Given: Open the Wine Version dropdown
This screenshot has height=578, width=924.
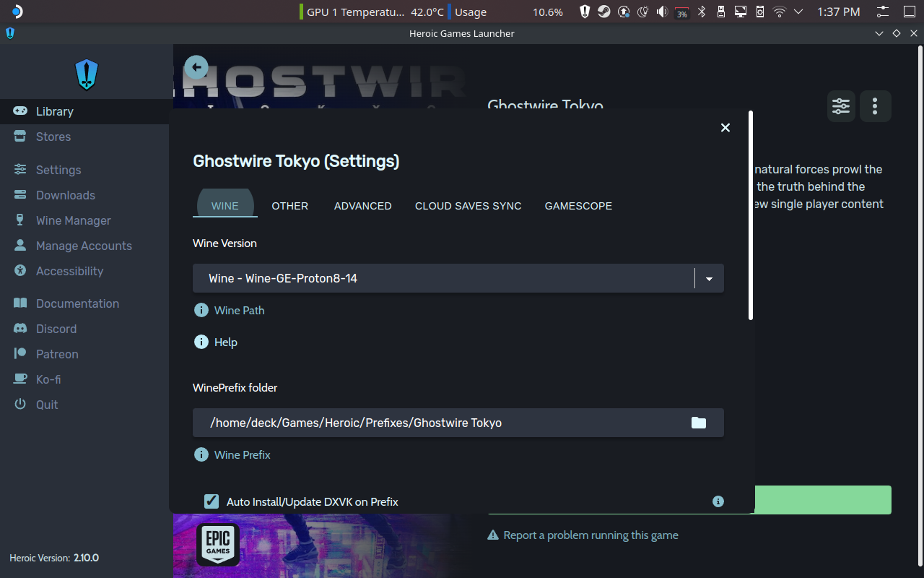Looking at the screenshot, I should 708,278.
